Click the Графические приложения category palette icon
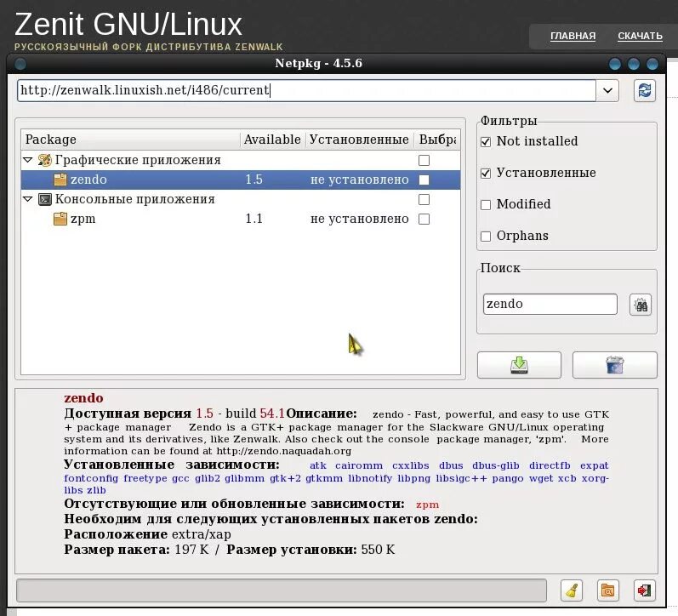The width and height of the screenshot is (678, 616). point(44,160)
